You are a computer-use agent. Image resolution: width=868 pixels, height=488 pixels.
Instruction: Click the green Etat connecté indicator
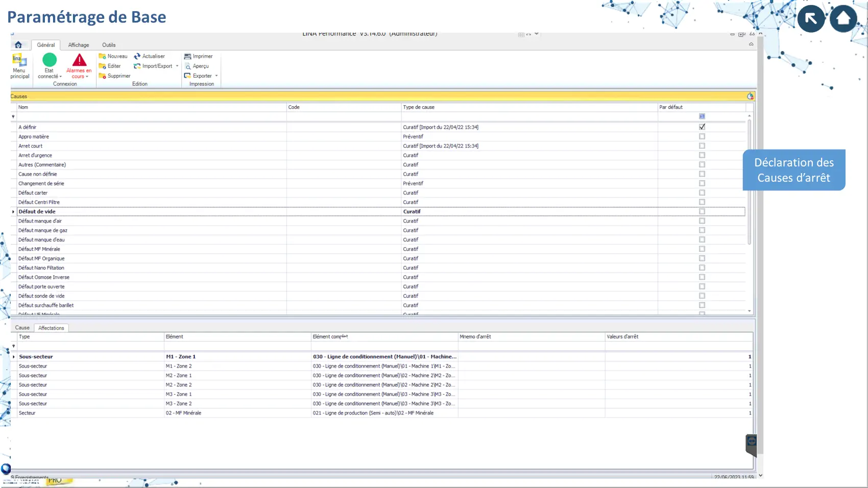tap(50, 60)
